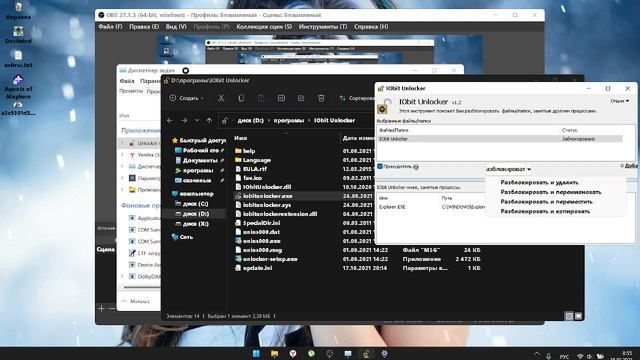Image resolution: width=640 pixels, height=360 pixels.
Task: Expand the Unlocker row in Task Manager
Action: click(122, 143)
